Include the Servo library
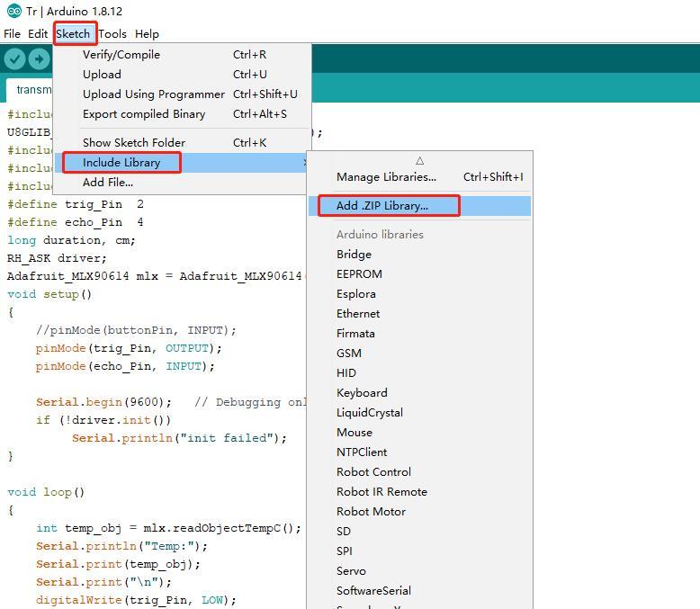This screenshot has height=609, width=700. coord(419,570)
